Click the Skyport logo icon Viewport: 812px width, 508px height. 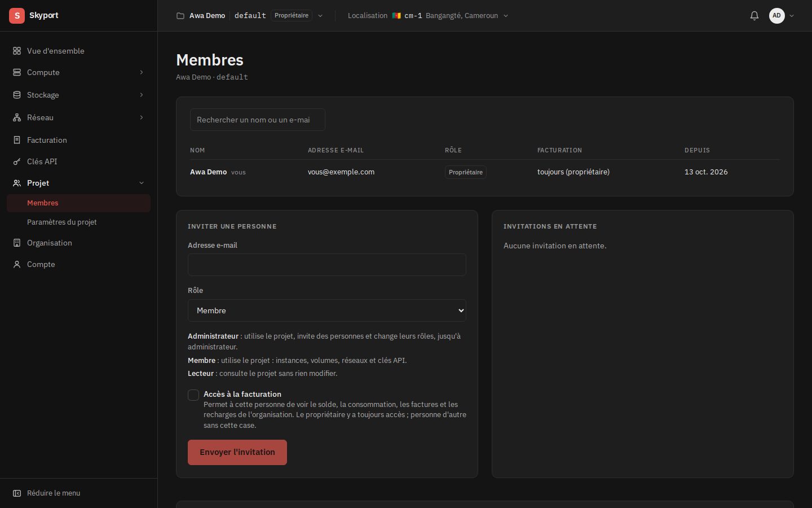[x=17, y=16]
